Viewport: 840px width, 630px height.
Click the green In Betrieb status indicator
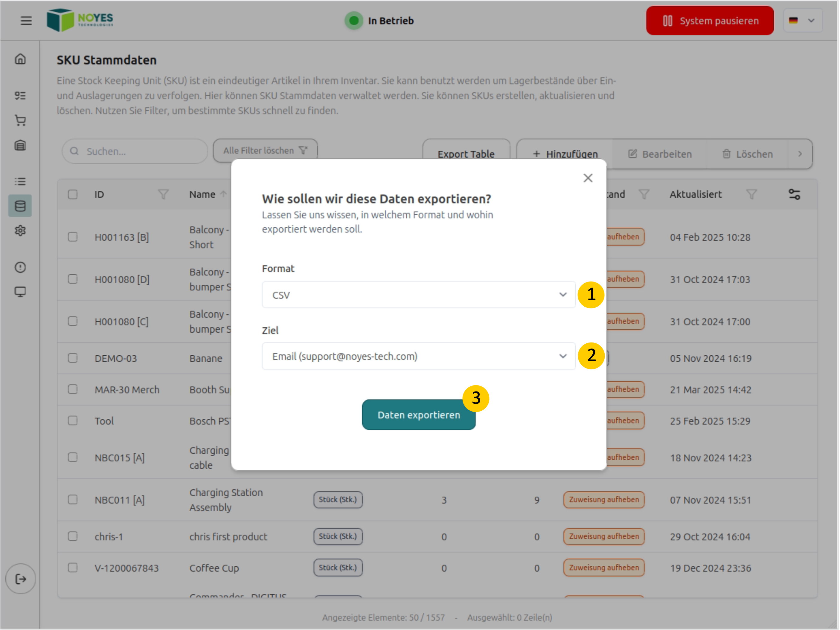pos(354,21)
